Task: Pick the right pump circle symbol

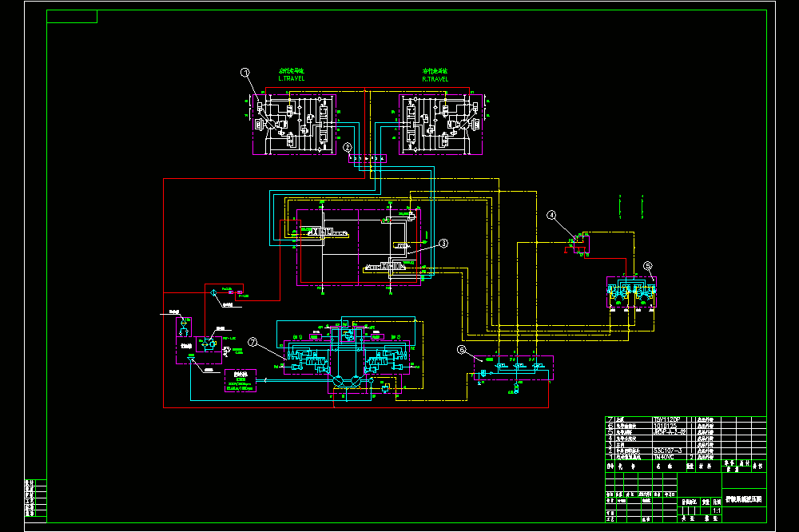Action: point(356,381)
